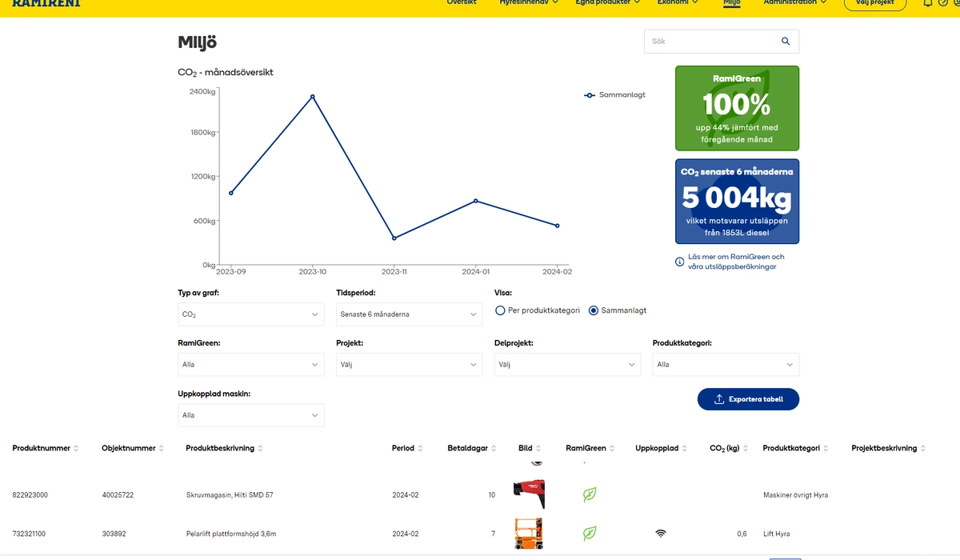The image size is (960, 560).
Task: Click the 2023-11 chart data point
Action: (x=394, y=238)
